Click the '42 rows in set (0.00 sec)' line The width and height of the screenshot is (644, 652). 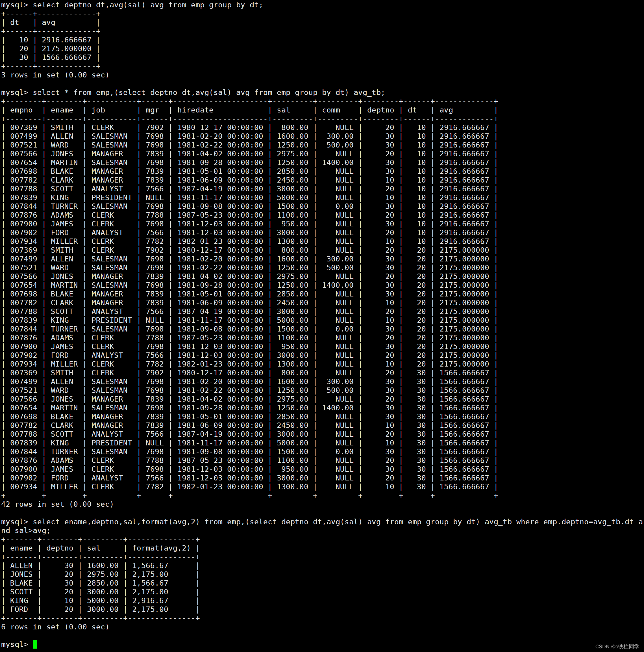pos(57,504)
